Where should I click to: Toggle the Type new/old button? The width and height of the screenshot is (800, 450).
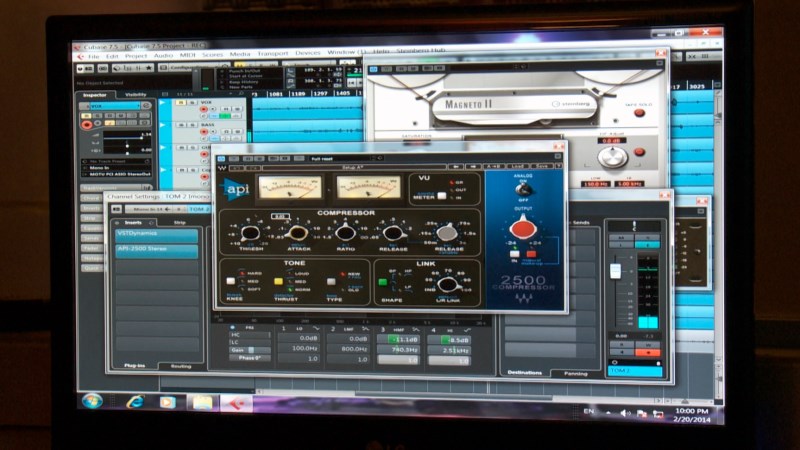click(x=331, y=282)
